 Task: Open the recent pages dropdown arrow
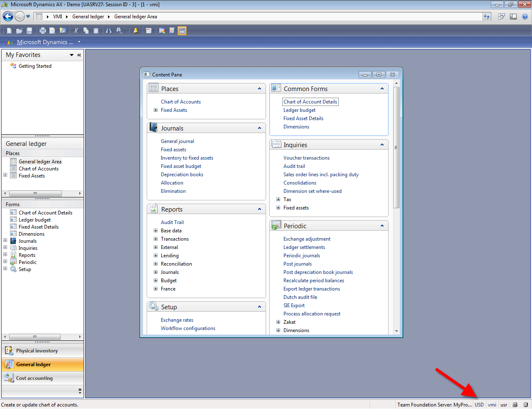pyautogui.click(x=28, y=17)
